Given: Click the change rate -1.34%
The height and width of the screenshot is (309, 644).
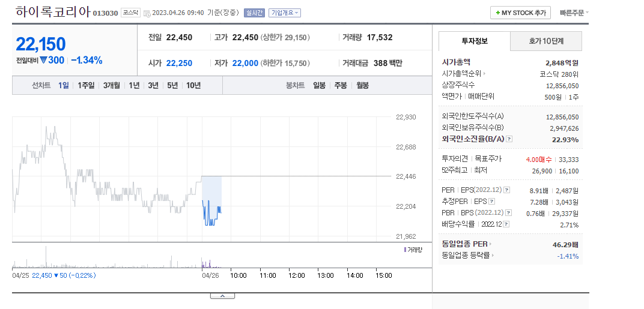Looking at the screenshot, I should coord(87,61).
